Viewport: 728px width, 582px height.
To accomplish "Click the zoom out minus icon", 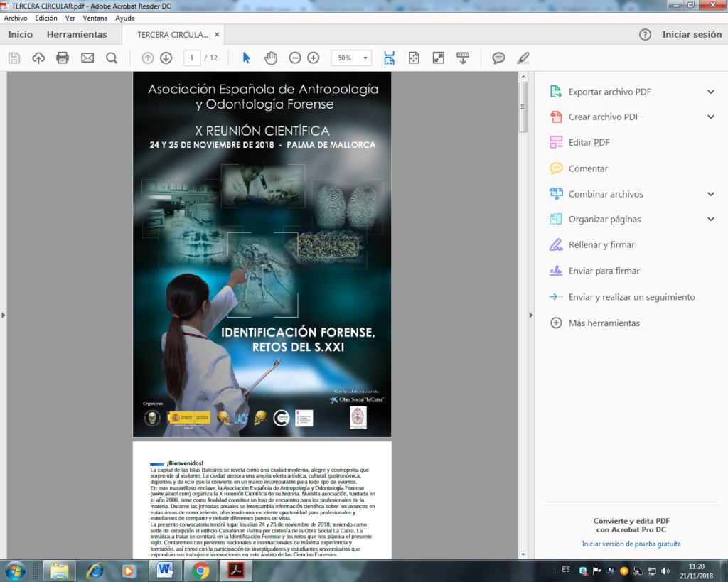I will pyautogui.click(x=295, y=58).
